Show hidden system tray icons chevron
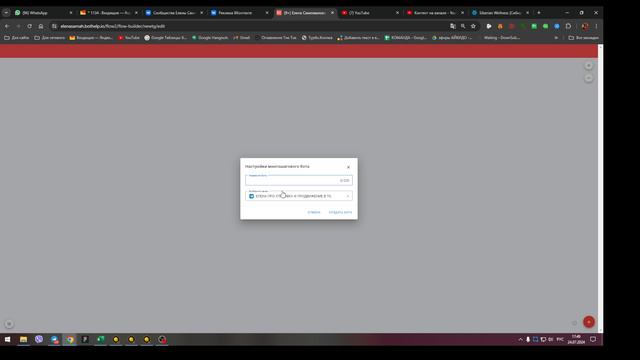 [x=520, y=339]
